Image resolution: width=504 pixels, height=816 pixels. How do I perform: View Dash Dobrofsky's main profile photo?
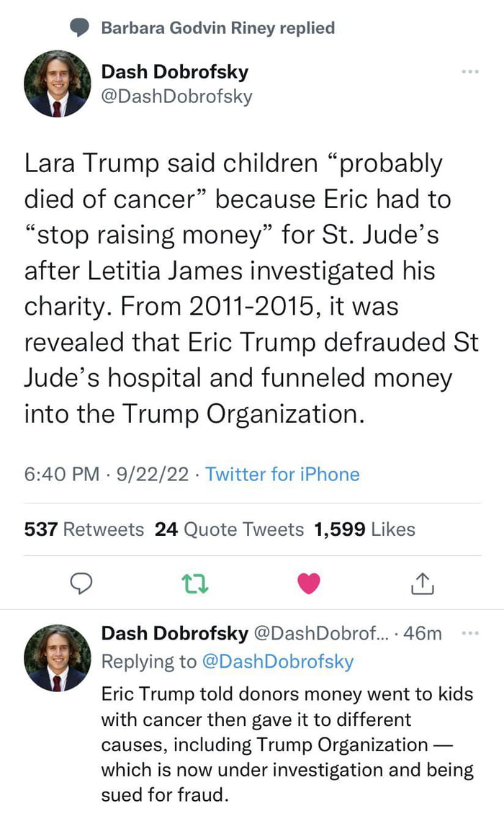tap(58, 84)
